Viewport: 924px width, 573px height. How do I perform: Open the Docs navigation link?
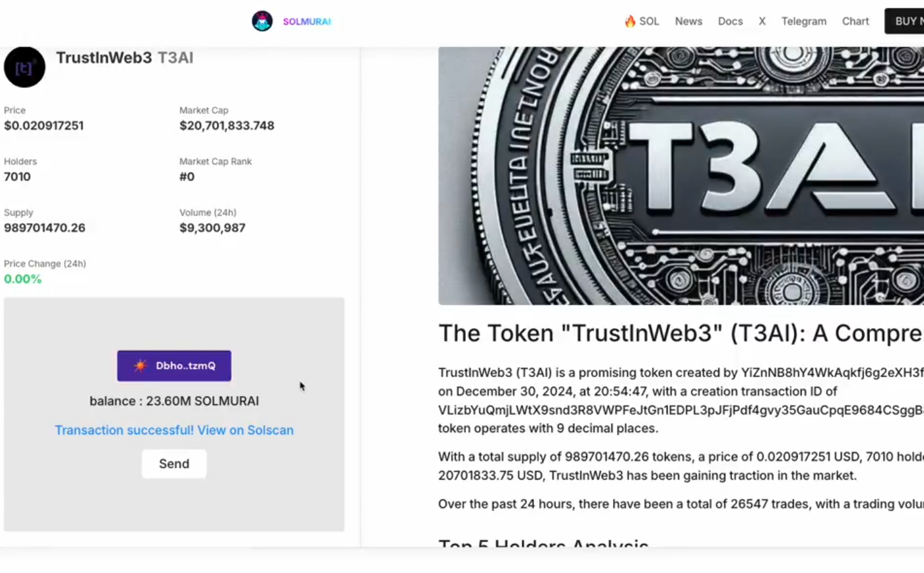pyautogui.click(x=730, y=21)
